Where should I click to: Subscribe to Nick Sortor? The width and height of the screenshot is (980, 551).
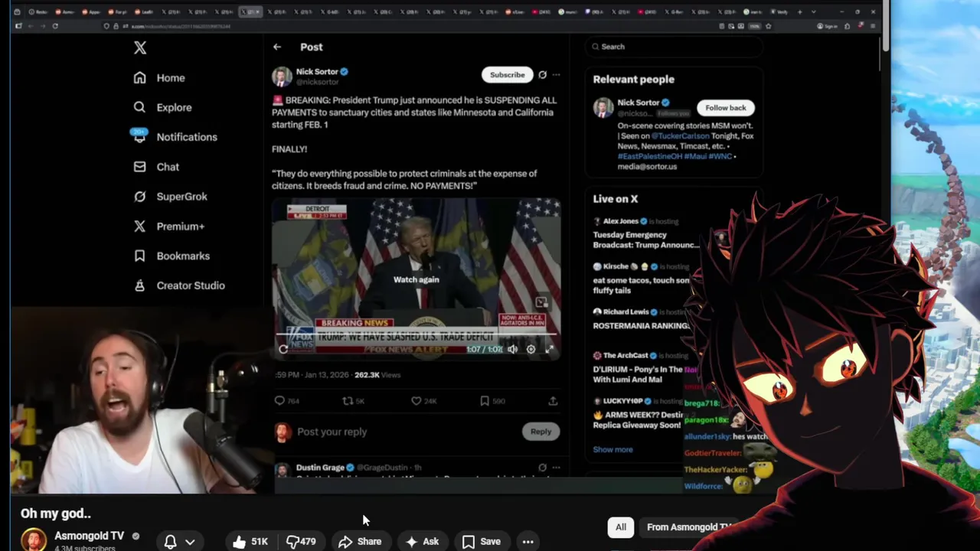pyautogui.click(x=507, y=75)
